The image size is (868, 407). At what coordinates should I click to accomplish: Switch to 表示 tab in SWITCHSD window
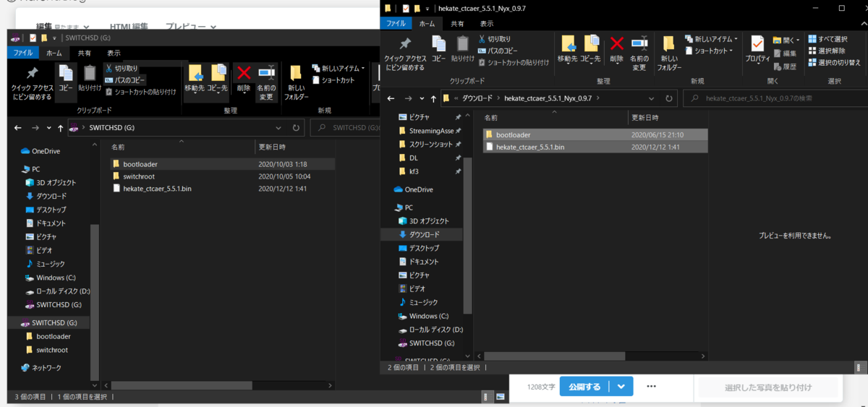(114, 53)
